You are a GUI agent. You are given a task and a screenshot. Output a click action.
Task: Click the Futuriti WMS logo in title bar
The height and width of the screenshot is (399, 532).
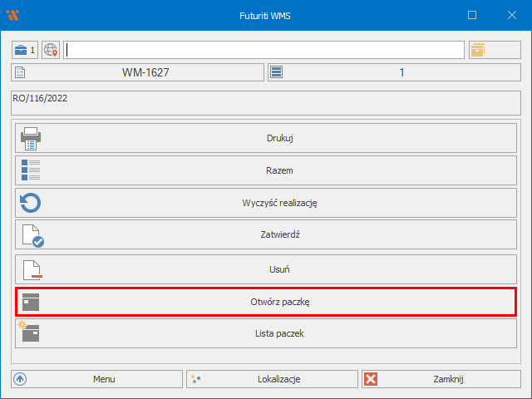point(12,15)
